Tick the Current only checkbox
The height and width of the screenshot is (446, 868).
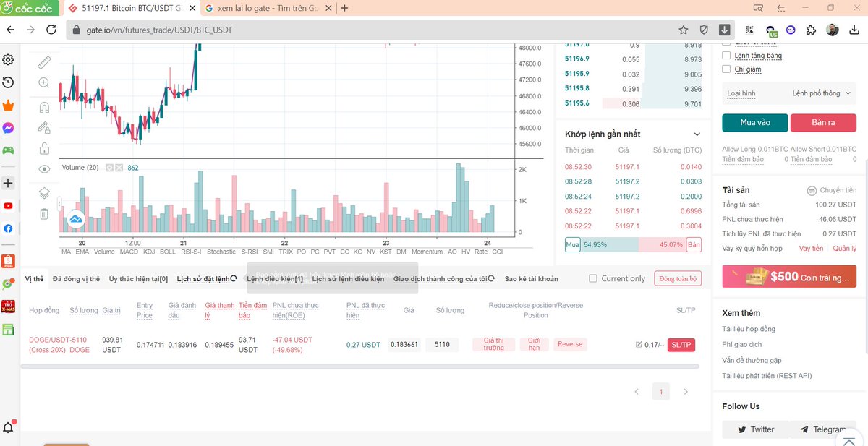593,278
